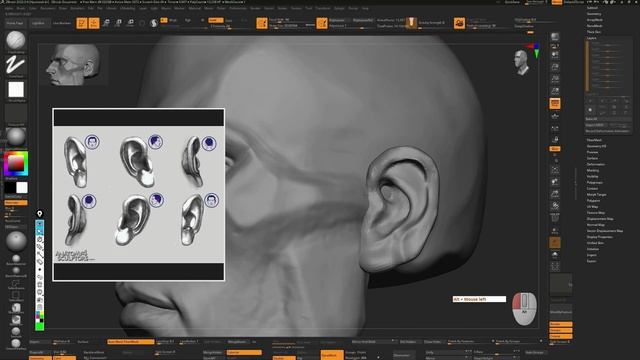Toggle the Zsub sculpt mode

pyautogui.click(x=229, y=20)
